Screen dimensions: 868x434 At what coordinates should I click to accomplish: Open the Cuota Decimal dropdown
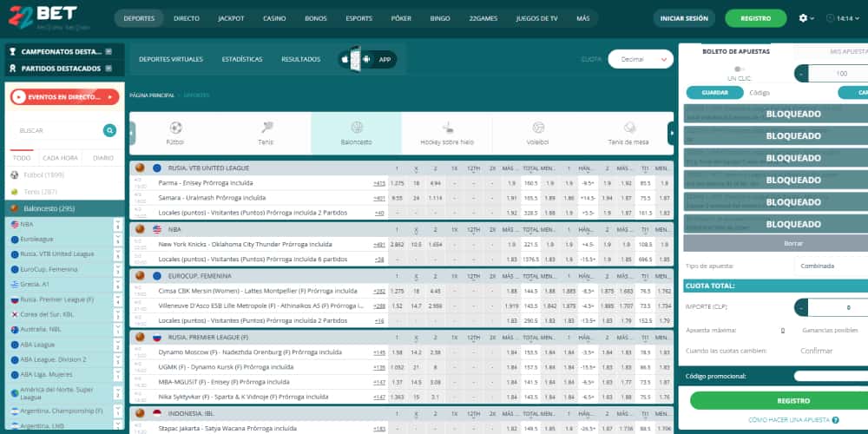tap(641, 59)
